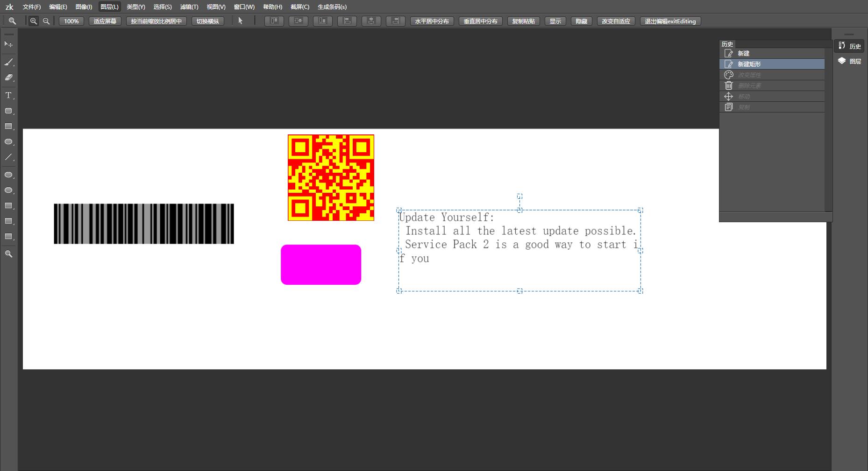Select the 新建矩形 history entry
Image resolution: width=868 pixels, height=471 pixels.
(x=772, y=64)
